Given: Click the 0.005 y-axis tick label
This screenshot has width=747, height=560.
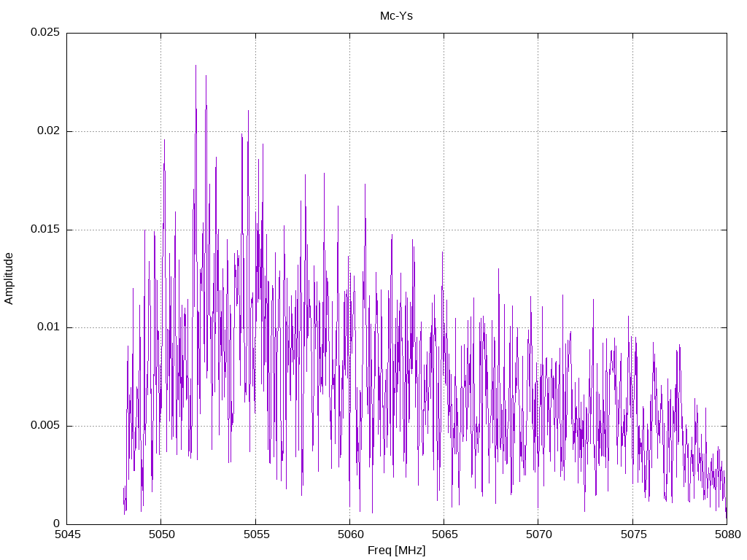Looking at the screenshot, I should (45, 425).
